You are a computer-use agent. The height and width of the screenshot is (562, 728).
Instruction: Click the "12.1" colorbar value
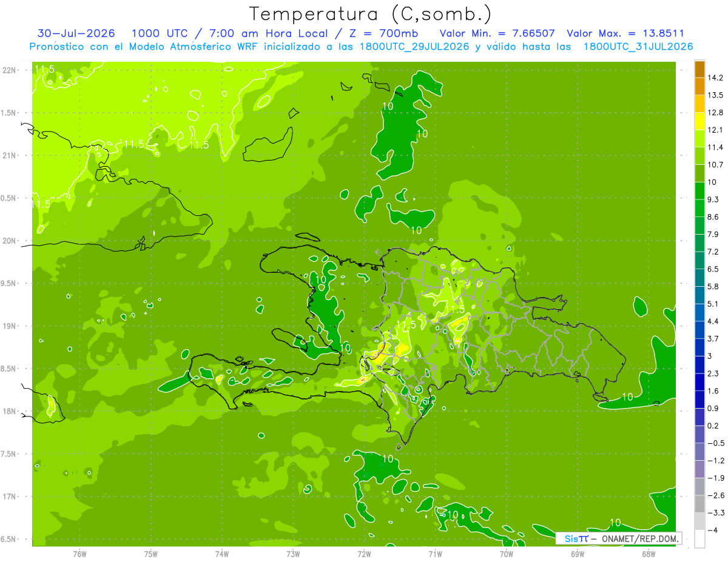[715, 130]
